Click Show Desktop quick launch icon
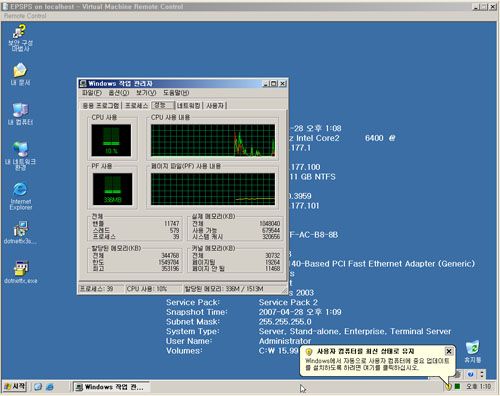This screenshot has height=396, width=500. pyautogui.click(x=38, y=387)
